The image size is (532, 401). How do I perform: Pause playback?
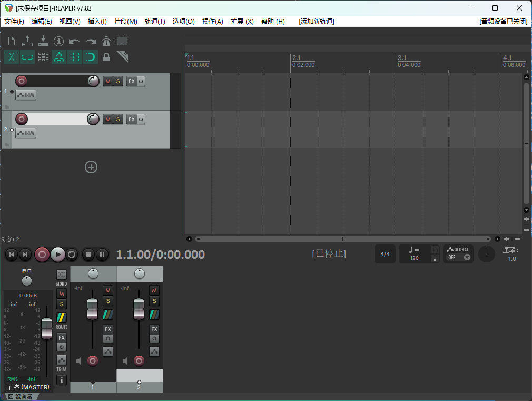click(102, 255)
